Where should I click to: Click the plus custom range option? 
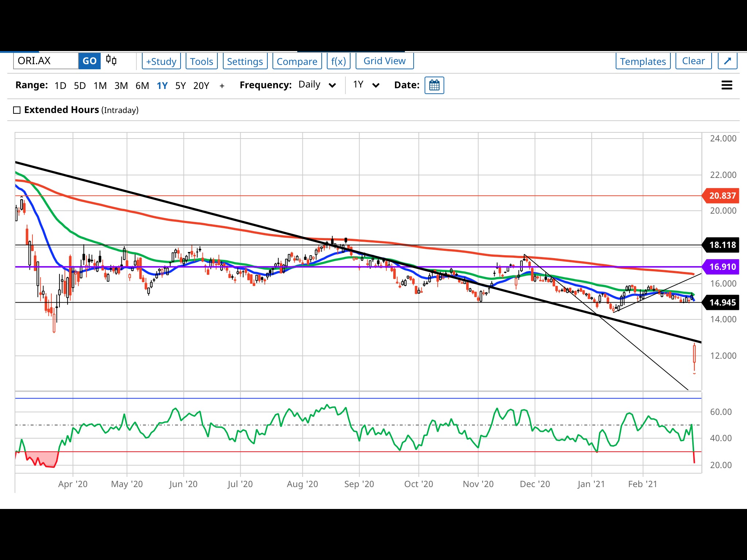click(222, 86)
